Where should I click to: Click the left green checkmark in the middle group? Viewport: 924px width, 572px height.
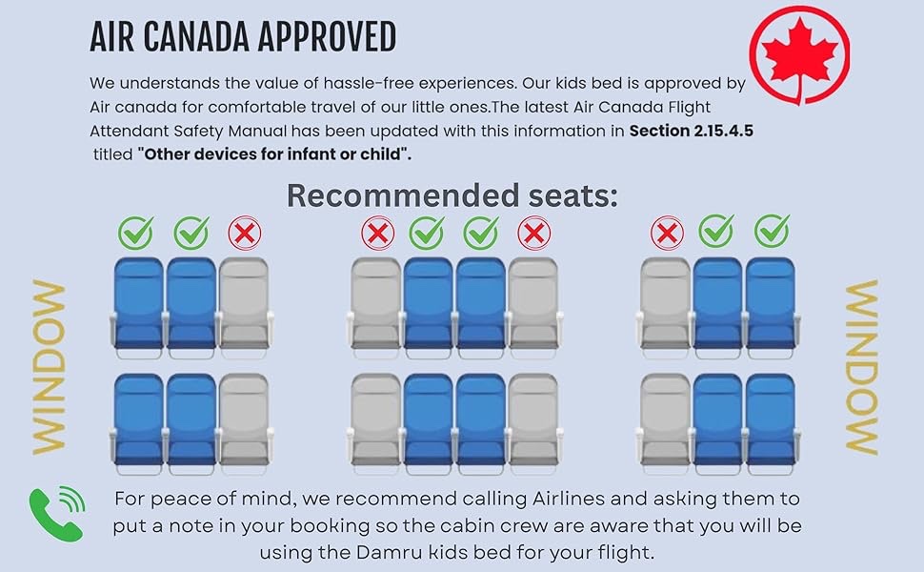428,232
